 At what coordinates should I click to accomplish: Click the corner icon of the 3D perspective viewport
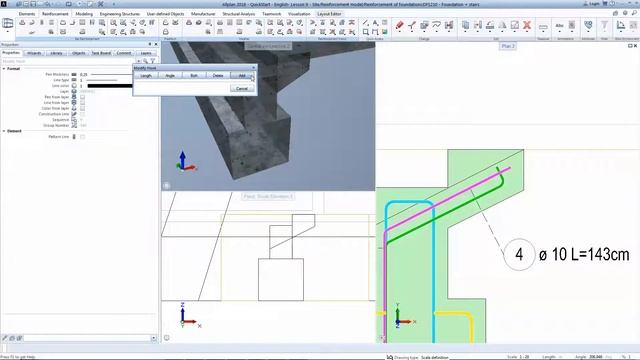[167, 185]
